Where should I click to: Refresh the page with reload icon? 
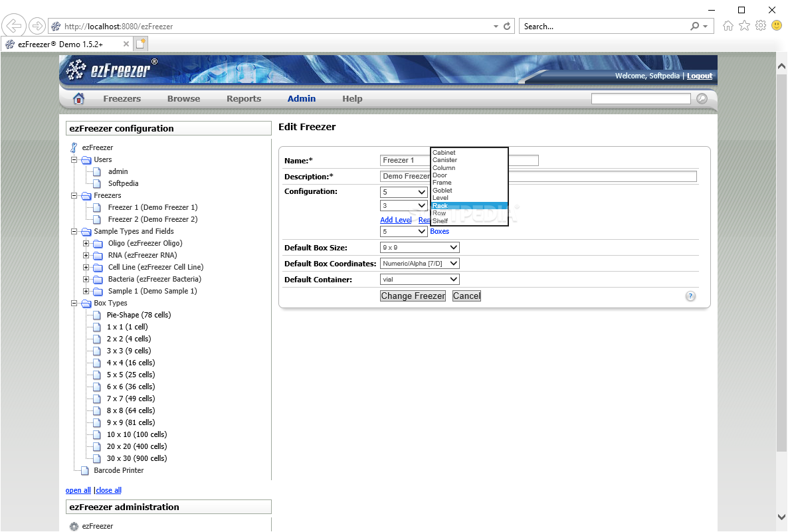coord(507,26)
